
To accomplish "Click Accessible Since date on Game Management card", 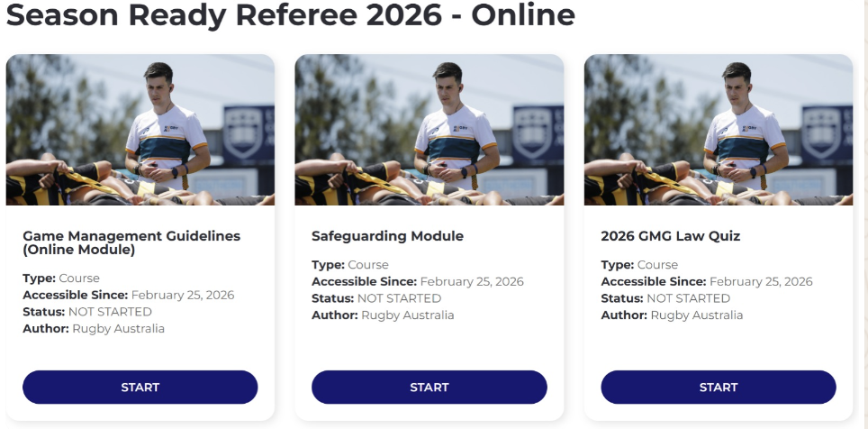I will [x=183, y=295].
